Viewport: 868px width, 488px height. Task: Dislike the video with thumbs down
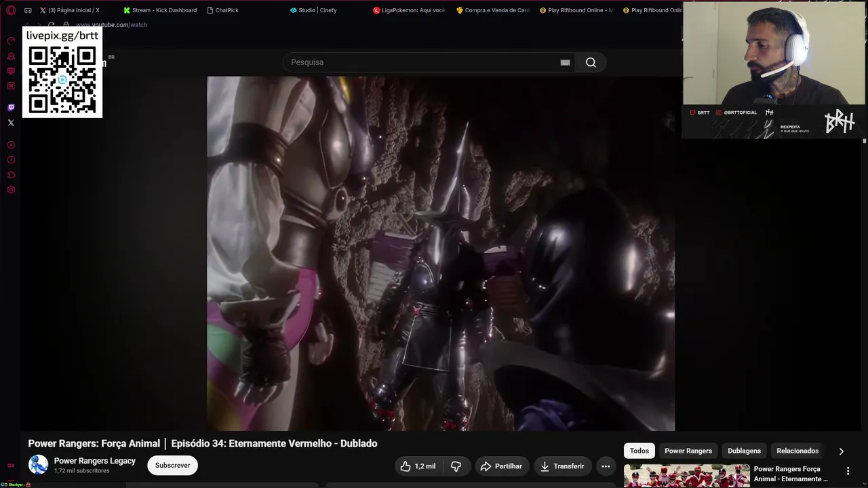point(456,466)
